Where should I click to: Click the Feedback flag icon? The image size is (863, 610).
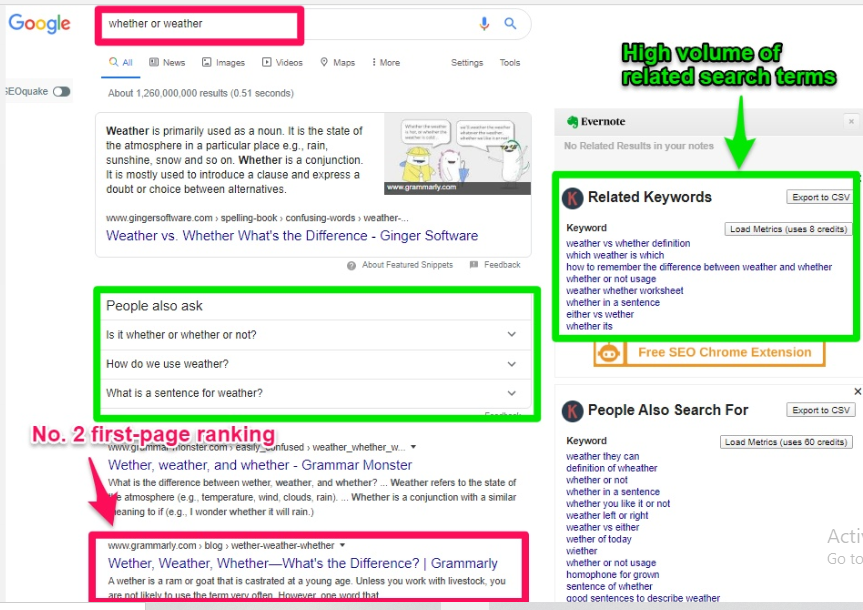coord(473,265)
